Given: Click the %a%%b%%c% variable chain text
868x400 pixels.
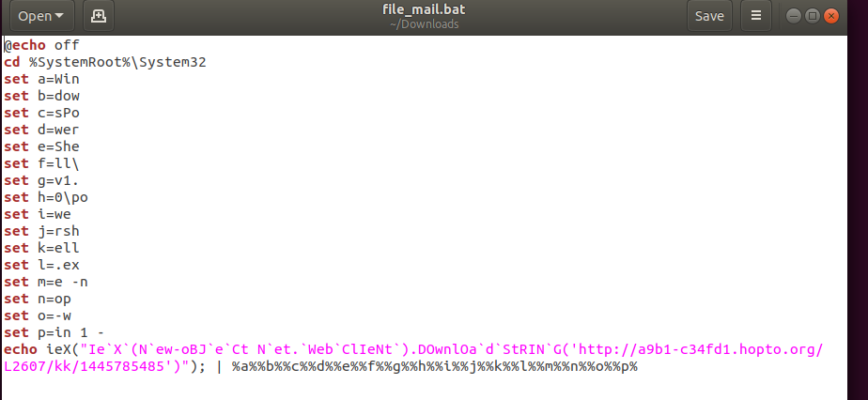Looking at the screenshot, I should coord(435,366).
